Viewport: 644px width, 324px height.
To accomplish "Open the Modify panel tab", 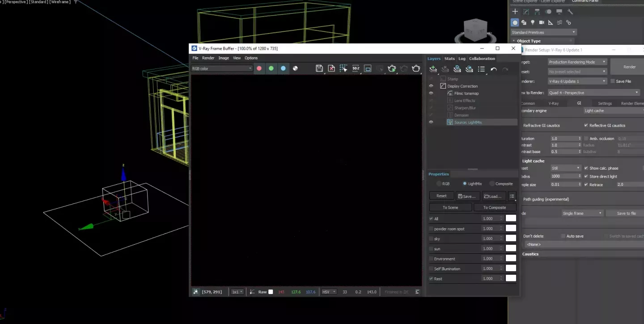I will (526, 12).
